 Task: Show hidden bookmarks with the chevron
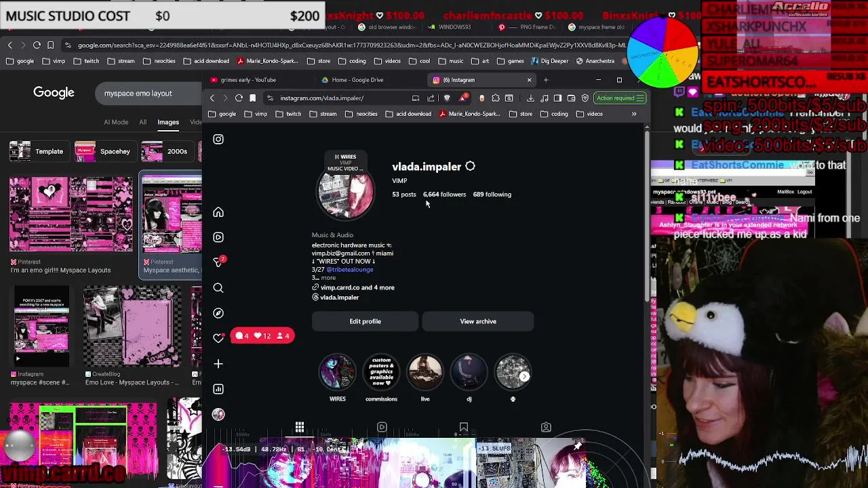(x=634, y=114)
